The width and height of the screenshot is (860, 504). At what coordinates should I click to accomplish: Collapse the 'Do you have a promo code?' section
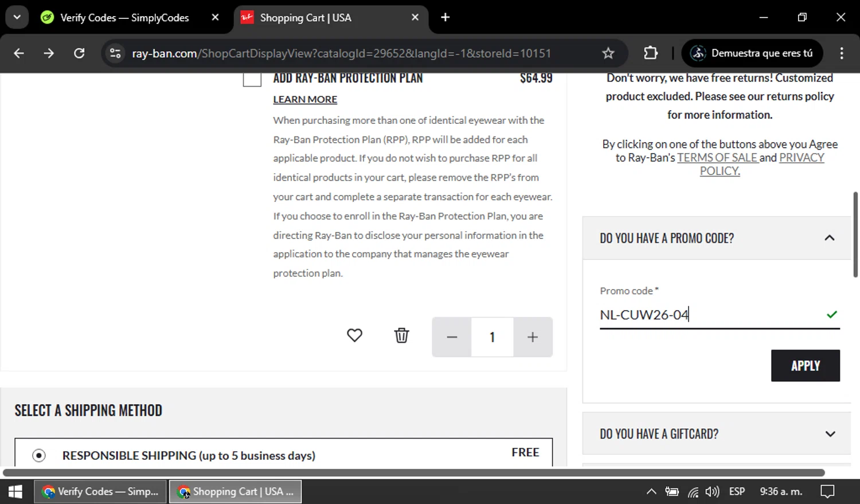(x=829, y=238)
